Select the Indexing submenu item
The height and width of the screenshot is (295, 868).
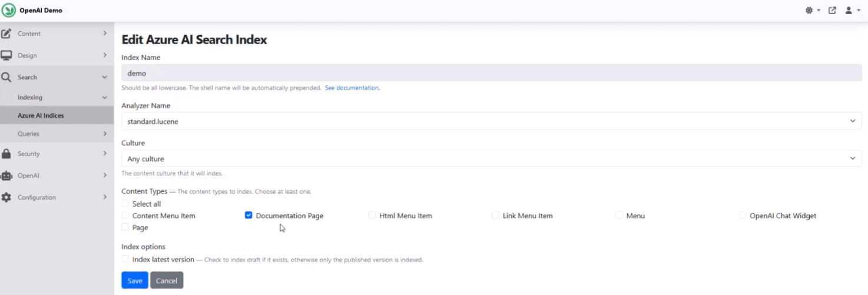click(57, 97)
